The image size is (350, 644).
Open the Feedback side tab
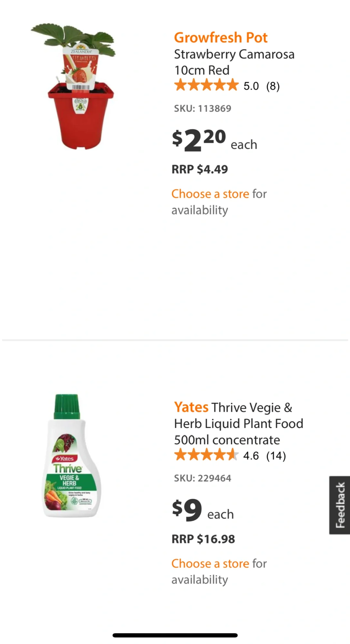[340, 505]
